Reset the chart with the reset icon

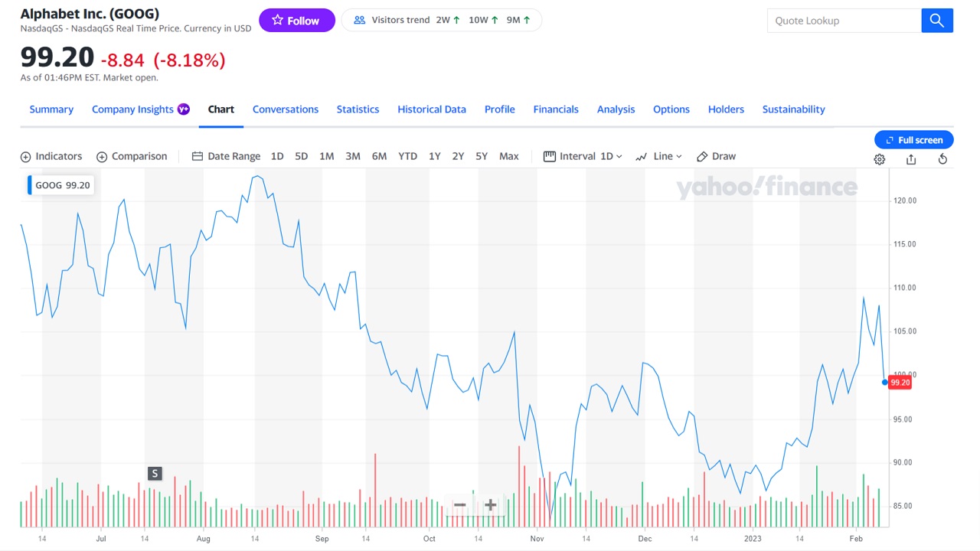[943, 159]
